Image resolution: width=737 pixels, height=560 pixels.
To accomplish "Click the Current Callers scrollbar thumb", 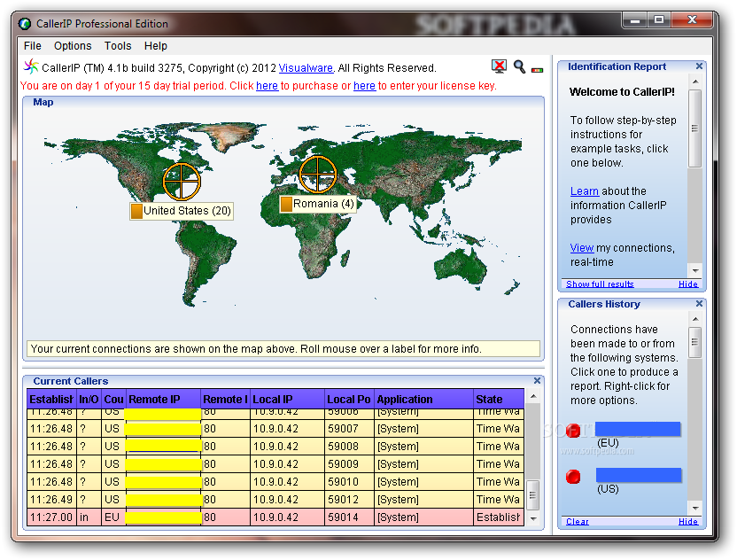I will pos(532,495).
